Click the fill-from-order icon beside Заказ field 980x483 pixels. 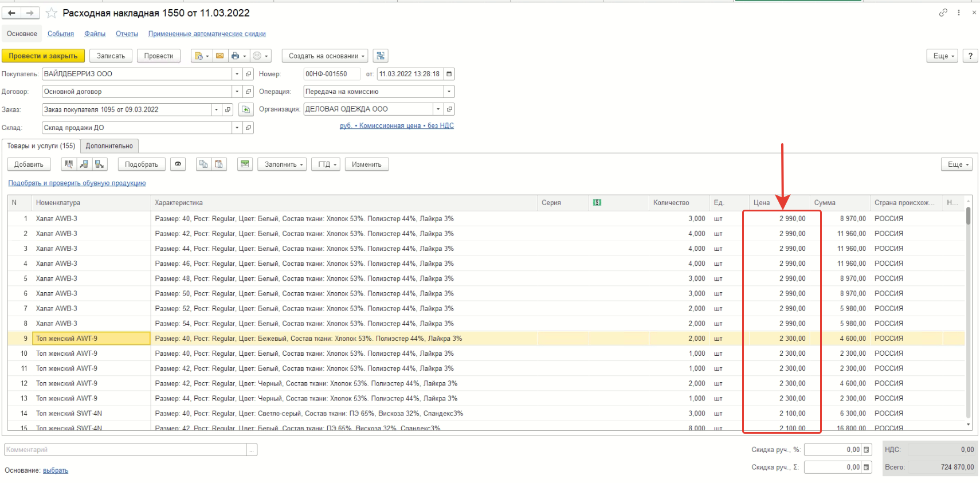[246, 109]
